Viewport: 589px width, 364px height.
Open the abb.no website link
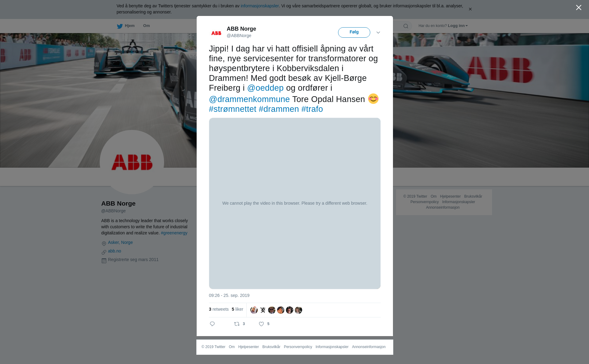click(x=114, y=251)
